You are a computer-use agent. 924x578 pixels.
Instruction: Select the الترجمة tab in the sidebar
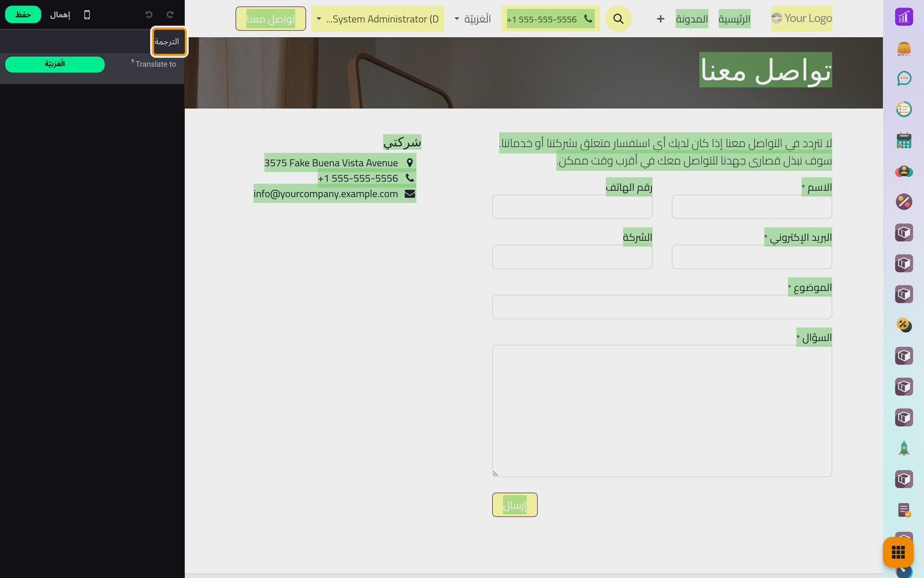click(168, 41)
